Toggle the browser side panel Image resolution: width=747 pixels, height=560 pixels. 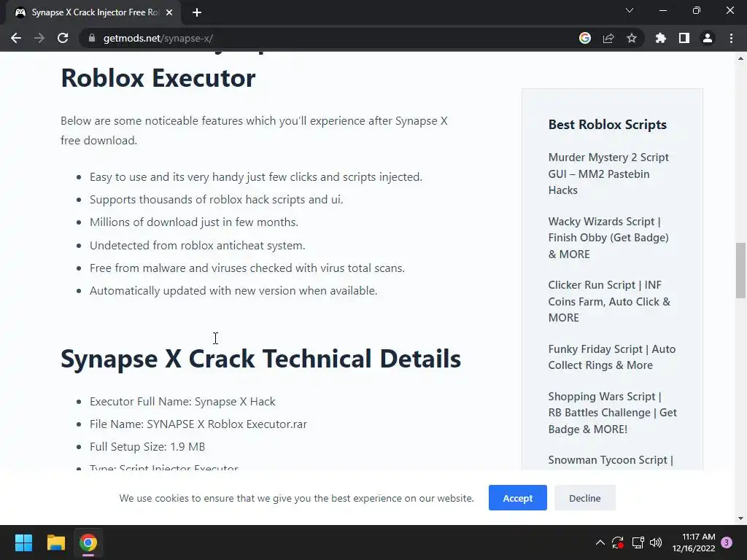(x=684, y=38)
